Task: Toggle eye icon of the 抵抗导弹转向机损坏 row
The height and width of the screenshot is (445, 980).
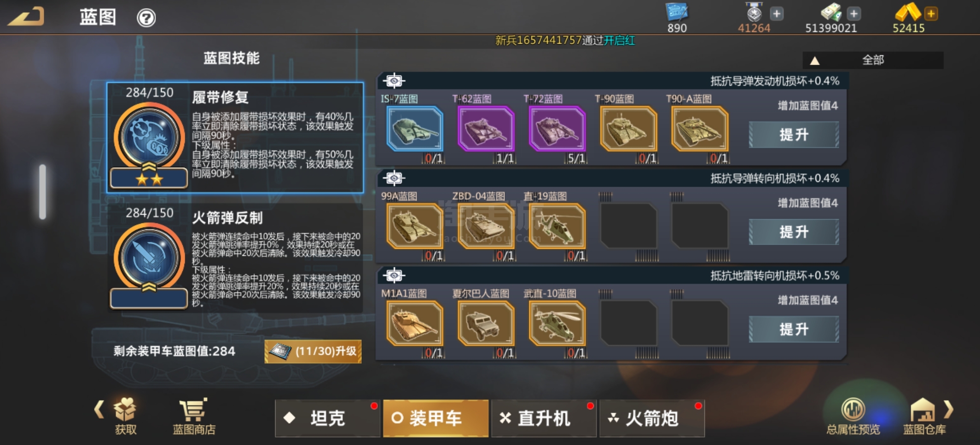Action: tap(394, 178)
